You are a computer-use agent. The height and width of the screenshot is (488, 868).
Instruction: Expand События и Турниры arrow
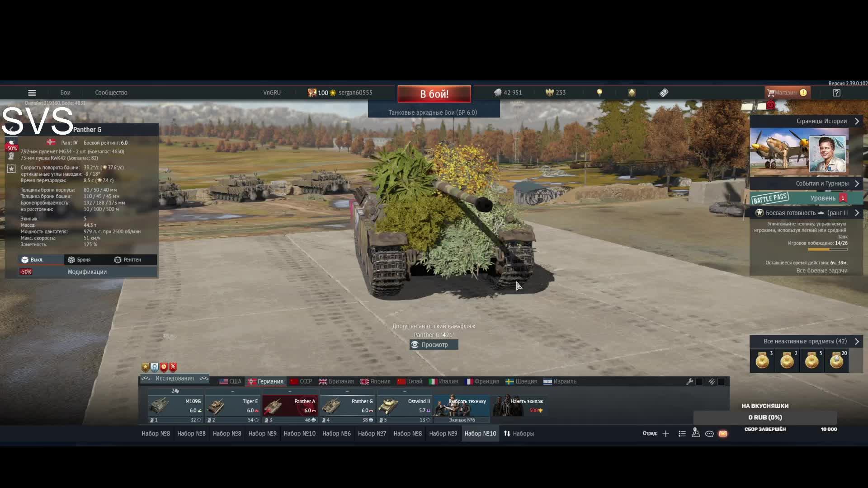pos(857,183)
